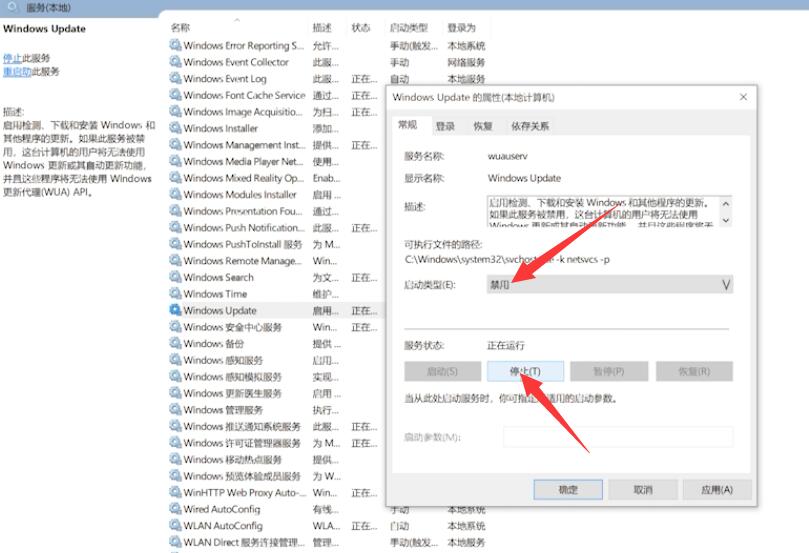Viewport: 809px width, 553px height.
Task: Click gear icon beside Windows Remote Management
Action: coord(175,261)
